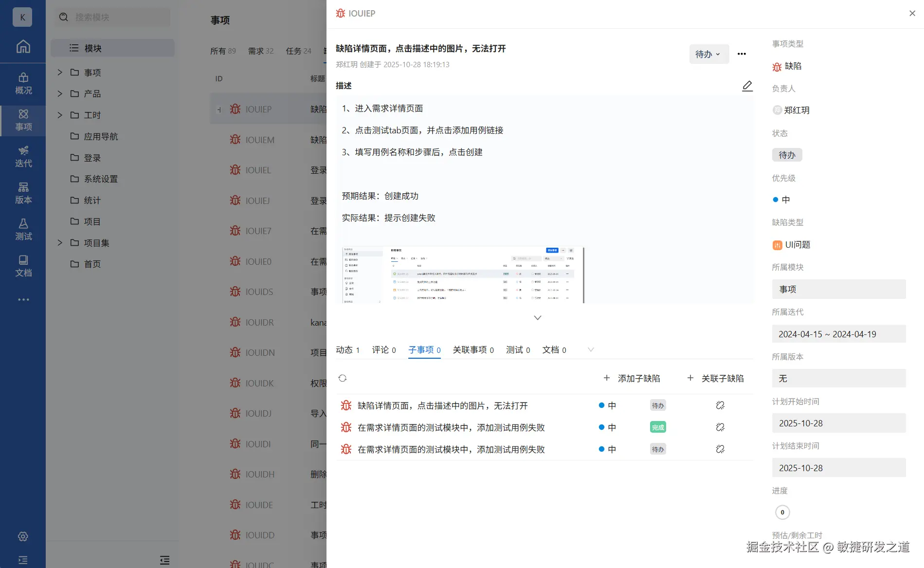Open the 测试 tab in detail panel
This screenshot has width=924, height=568.
pyautogui.click(x=518, y=350)
